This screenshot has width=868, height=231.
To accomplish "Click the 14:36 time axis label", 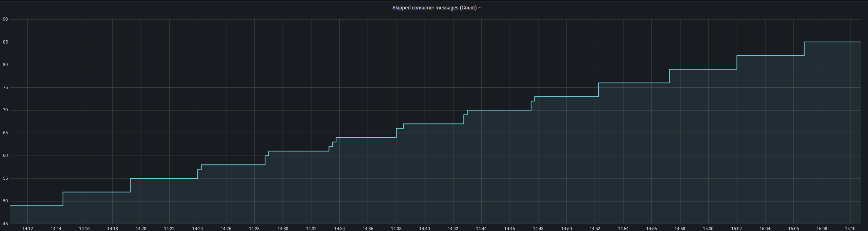I will coord(368,229).
